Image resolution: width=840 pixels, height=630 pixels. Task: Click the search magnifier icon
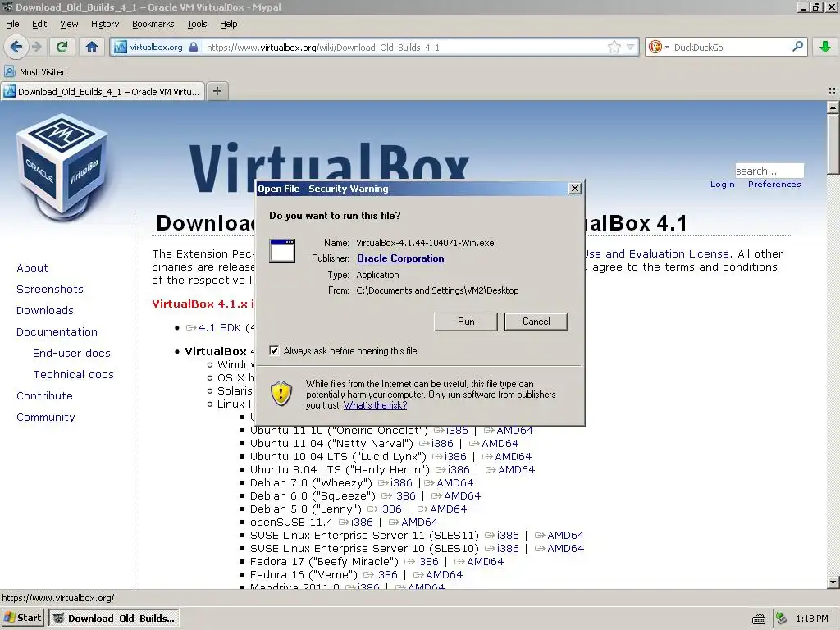(x=797, y=47)
